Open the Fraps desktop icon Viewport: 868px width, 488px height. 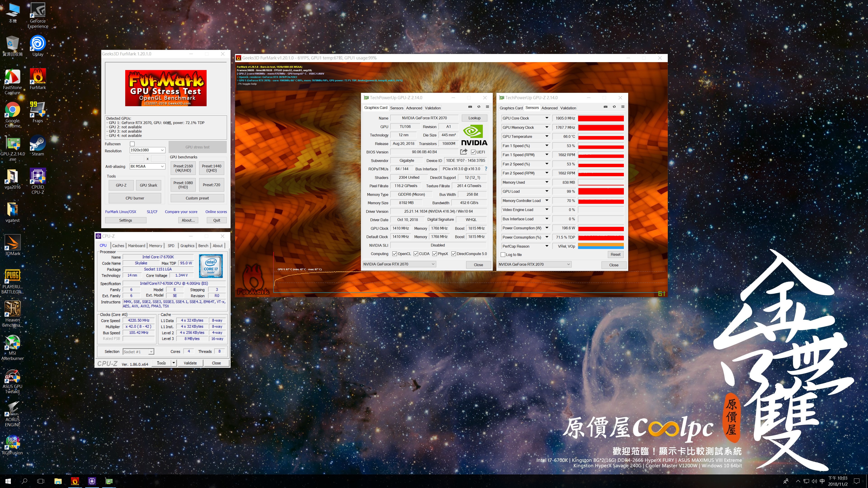click(x=38, y=112)
